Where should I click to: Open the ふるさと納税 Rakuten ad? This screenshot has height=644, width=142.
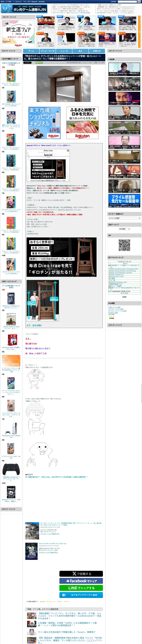point(82,123)
